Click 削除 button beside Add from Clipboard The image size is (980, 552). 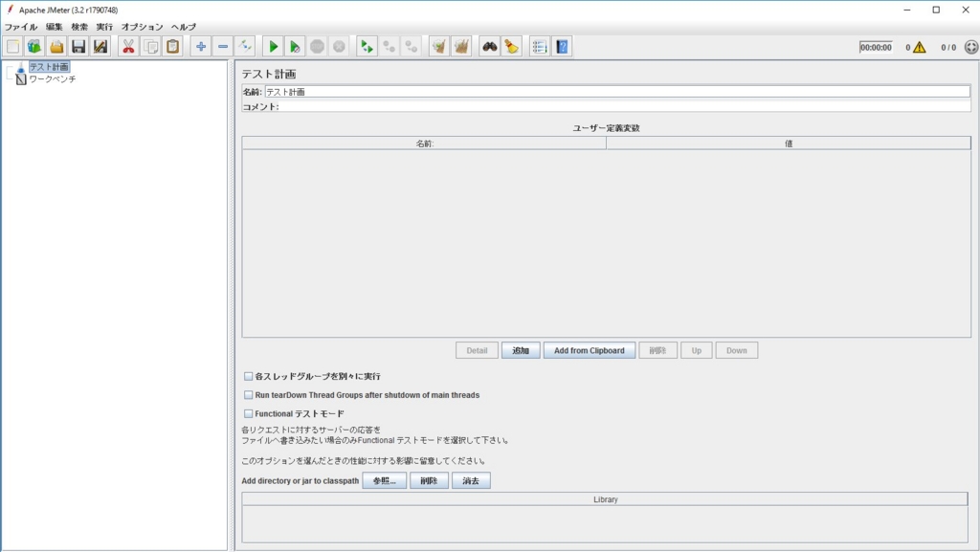657,351
